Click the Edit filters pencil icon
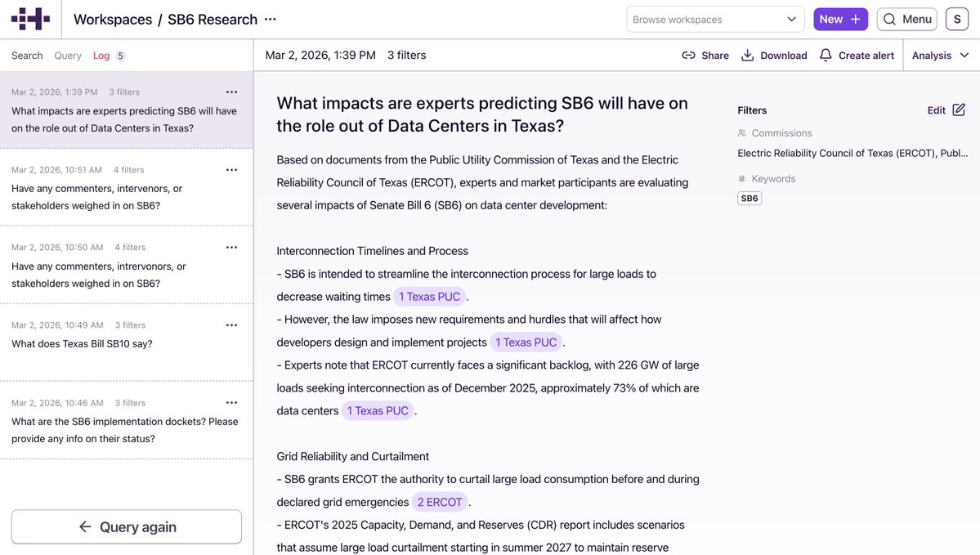The image size is (980, 555). click(959, 110)
